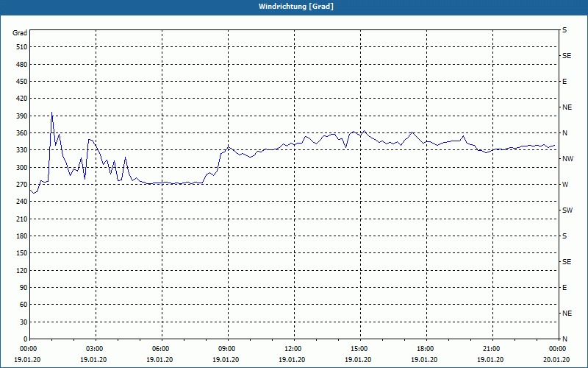Click the 180 y-axis value
Viewport: 588px width, 368px height.
(x=22, y=236)
